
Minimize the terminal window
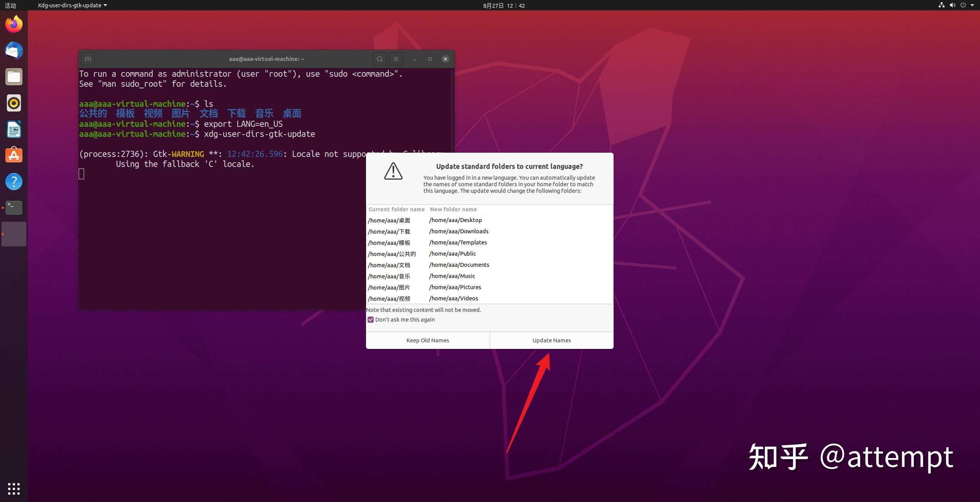415,59
